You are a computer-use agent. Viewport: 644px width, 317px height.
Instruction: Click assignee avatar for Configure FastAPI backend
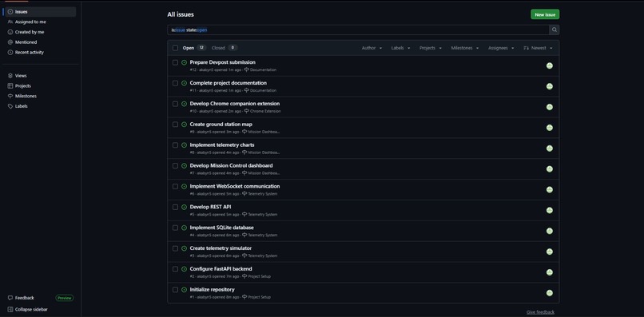pyautogui.click(x=549, y=272)
